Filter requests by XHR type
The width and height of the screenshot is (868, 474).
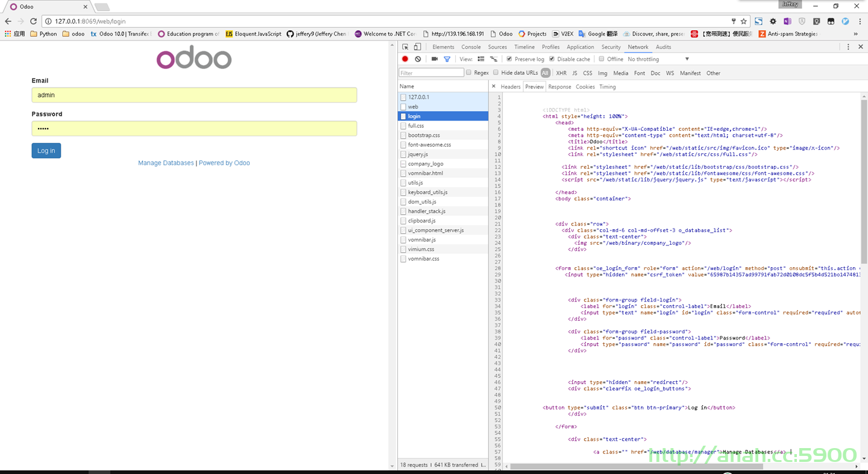click(x=561, y=73)
